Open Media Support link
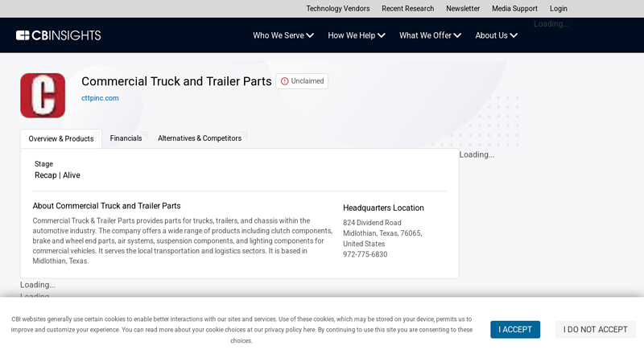The image size is (644, 362). click(x=514, y=9)
